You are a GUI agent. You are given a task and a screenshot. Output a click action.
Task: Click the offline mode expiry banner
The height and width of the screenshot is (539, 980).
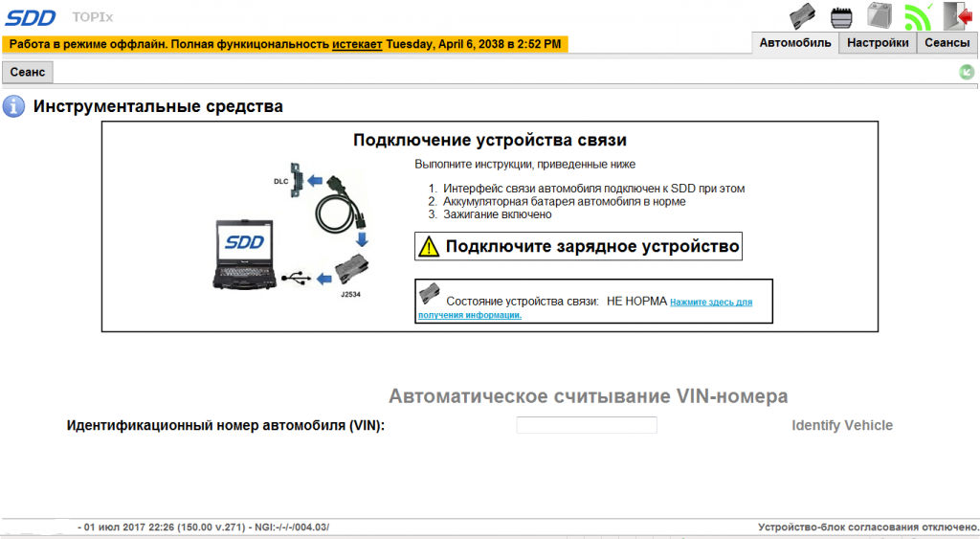coord(285,44)
